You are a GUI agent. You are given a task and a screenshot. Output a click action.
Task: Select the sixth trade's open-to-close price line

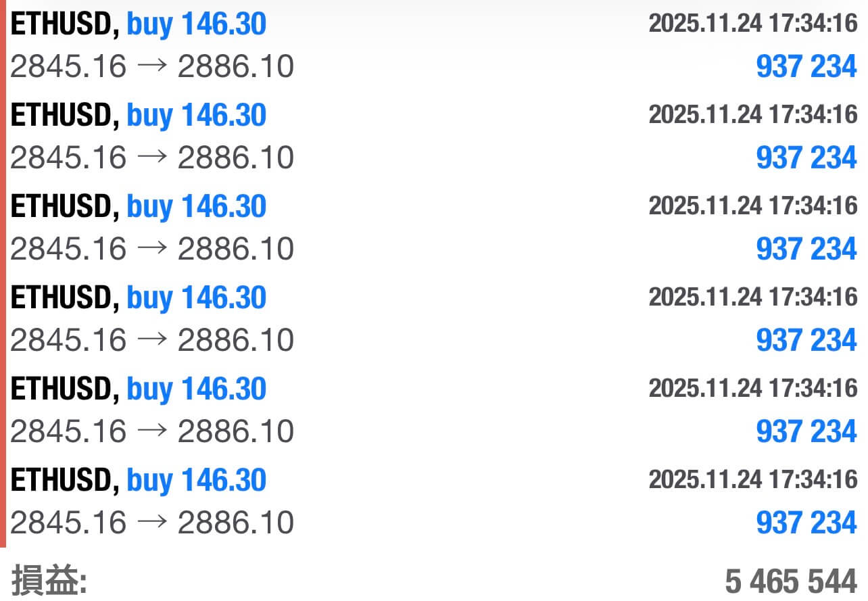tap(152, 523)
